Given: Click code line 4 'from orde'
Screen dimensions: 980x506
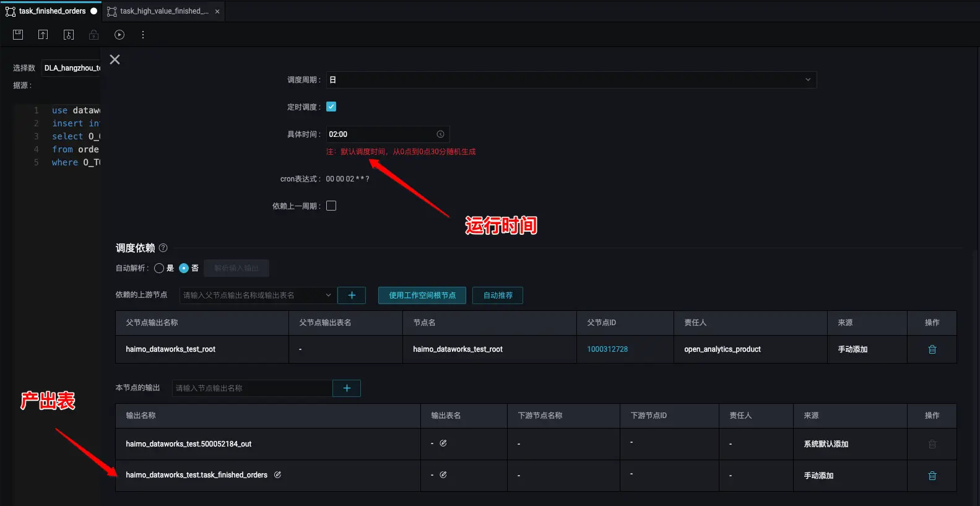Looking at the screenshot, I should [x=76, y=149].
